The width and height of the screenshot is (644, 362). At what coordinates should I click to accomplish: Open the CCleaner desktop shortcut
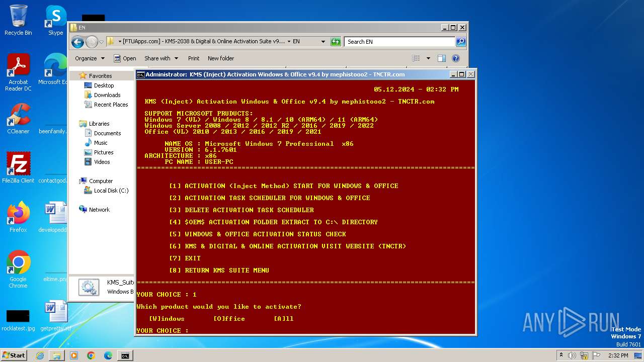pyautogui.click(x=18, y=119)
